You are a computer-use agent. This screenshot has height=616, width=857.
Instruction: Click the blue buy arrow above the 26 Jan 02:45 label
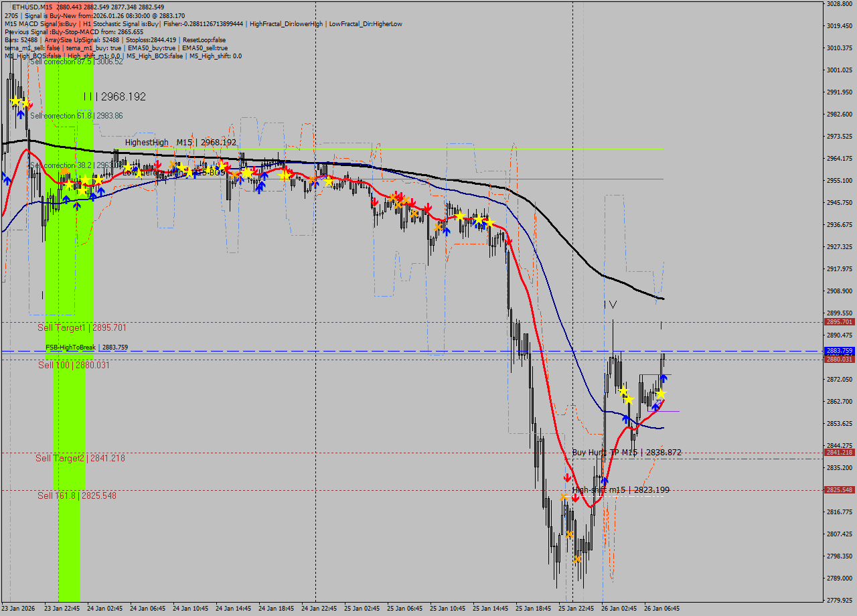[605, 480]
